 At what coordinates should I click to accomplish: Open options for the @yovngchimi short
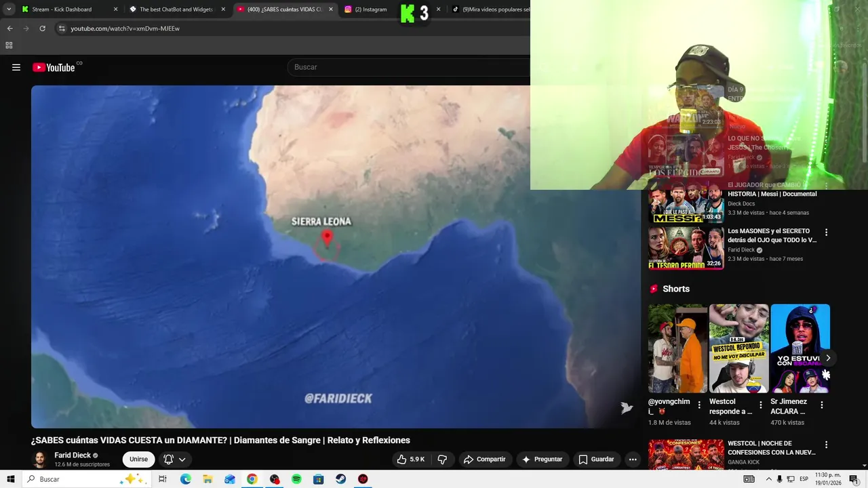[x=699, y=405]
